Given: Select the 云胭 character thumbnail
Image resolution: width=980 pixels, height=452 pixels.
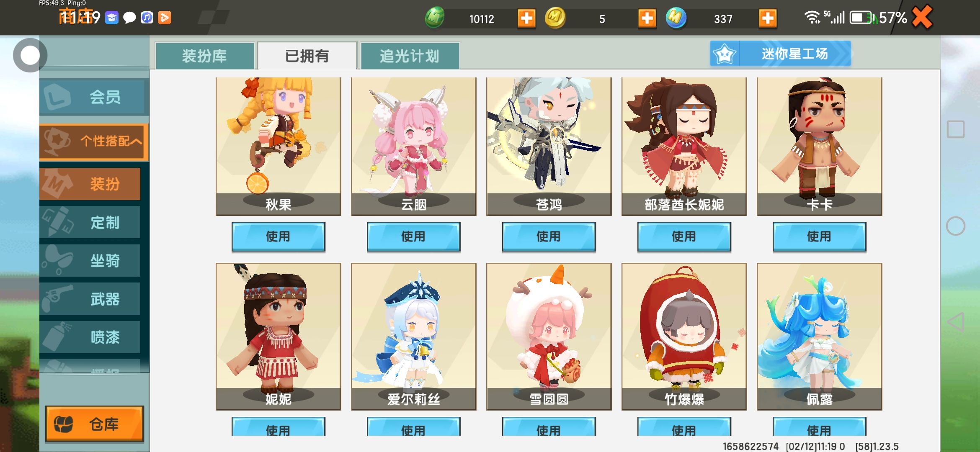Looking at the screenshot, I should (x=414, y=146).
